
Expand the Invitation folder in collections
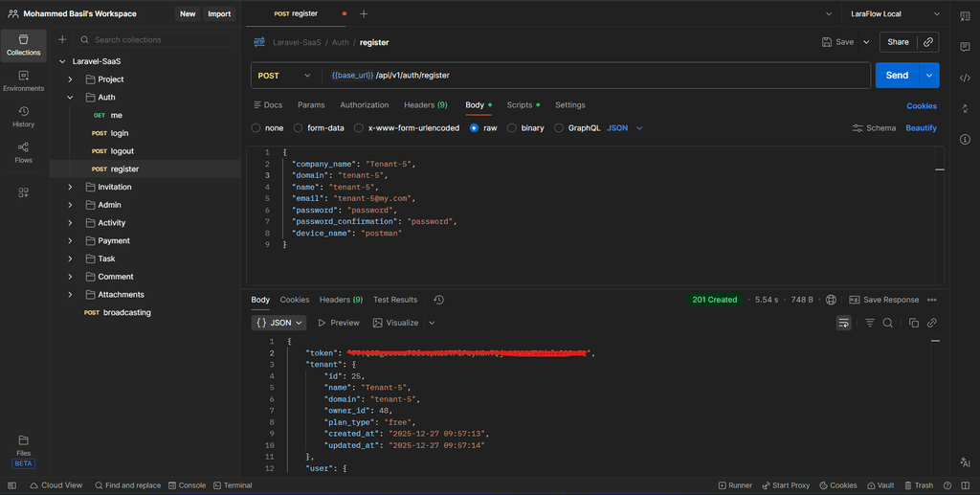click(x=71, y=187)
